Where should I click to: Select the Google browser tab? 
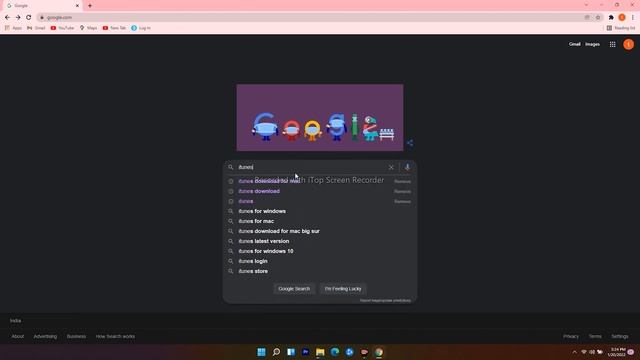[x=42, y=6]
